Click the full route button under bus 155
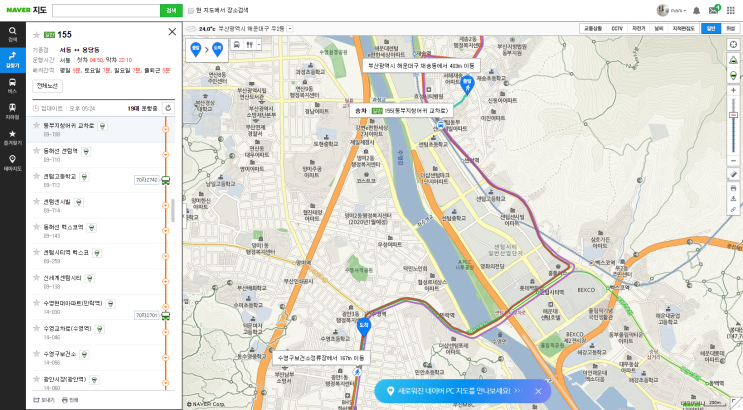This screenshot has width=743, height=410. 47,86
